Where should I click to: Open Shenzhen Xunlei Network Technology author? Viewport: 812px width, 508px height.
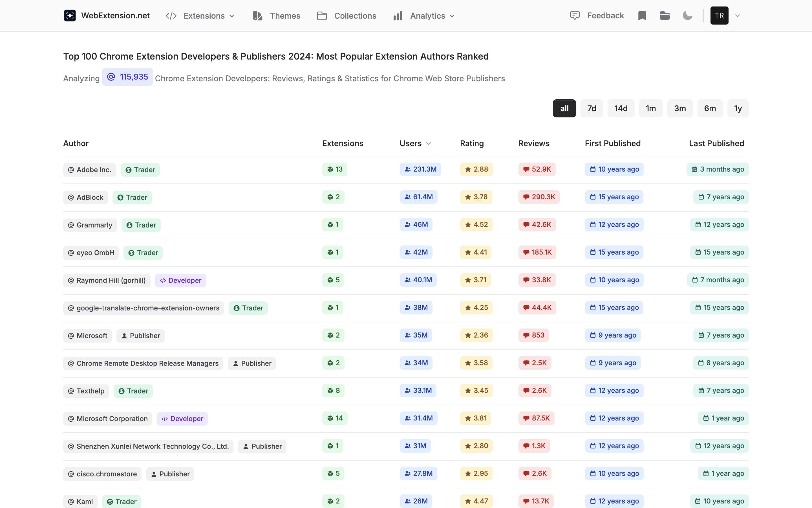tap(148, 446)
